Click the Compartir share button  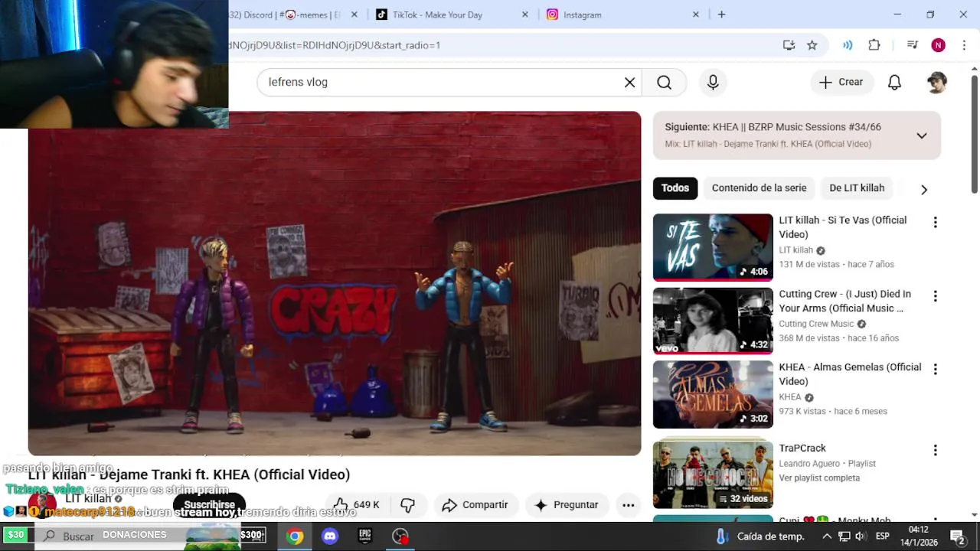475,505
